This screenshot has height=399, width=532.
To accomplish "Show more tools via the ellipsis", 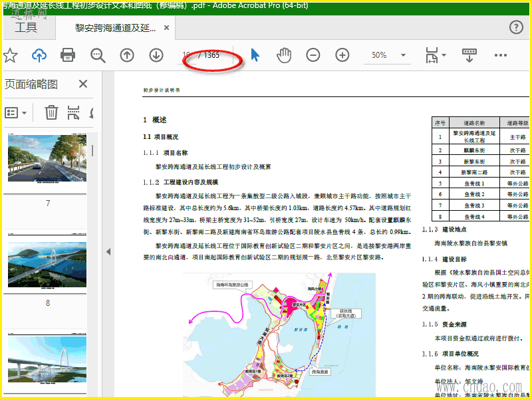I will coord(501,55).
